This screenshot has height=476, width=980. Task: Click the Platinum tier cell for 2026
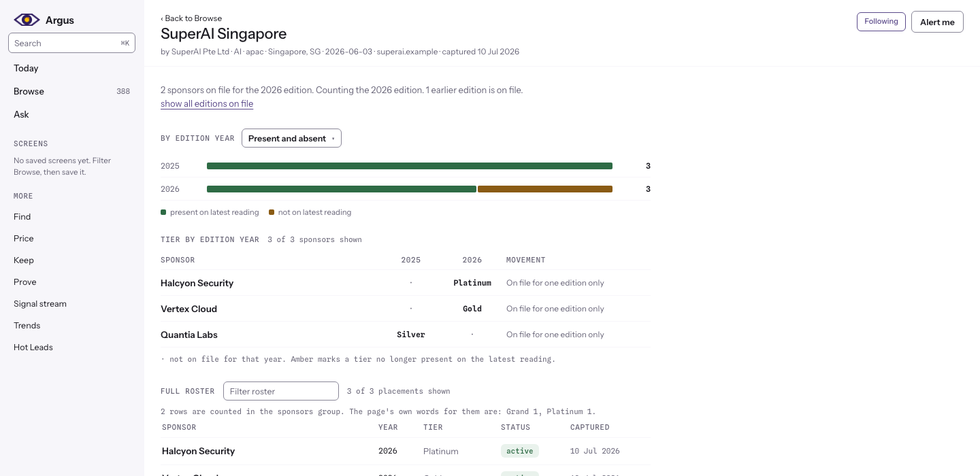point(472,283)
